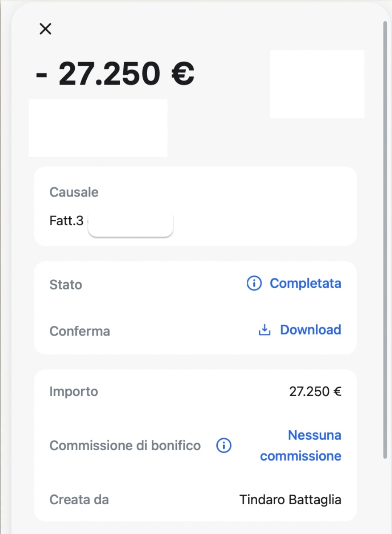Click the Stato label

[x=66, y=284]
